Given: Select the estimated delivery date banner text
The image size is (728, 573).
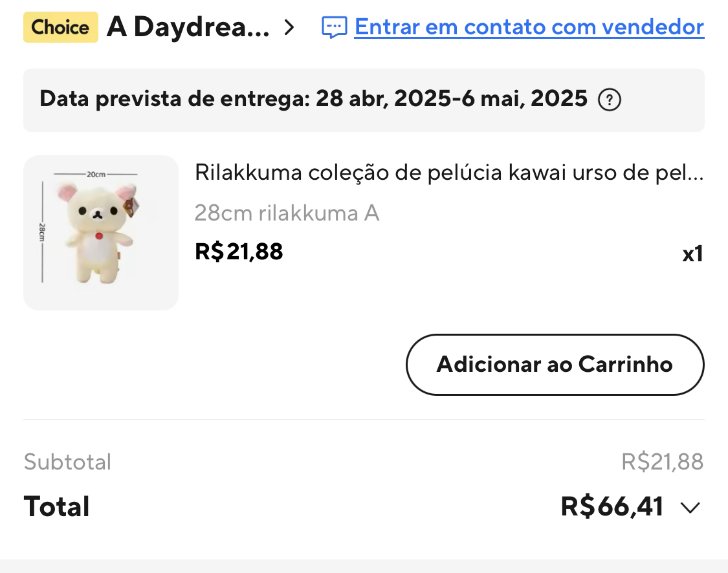Looking at the screenshot, I should click(x=313, y=100).
